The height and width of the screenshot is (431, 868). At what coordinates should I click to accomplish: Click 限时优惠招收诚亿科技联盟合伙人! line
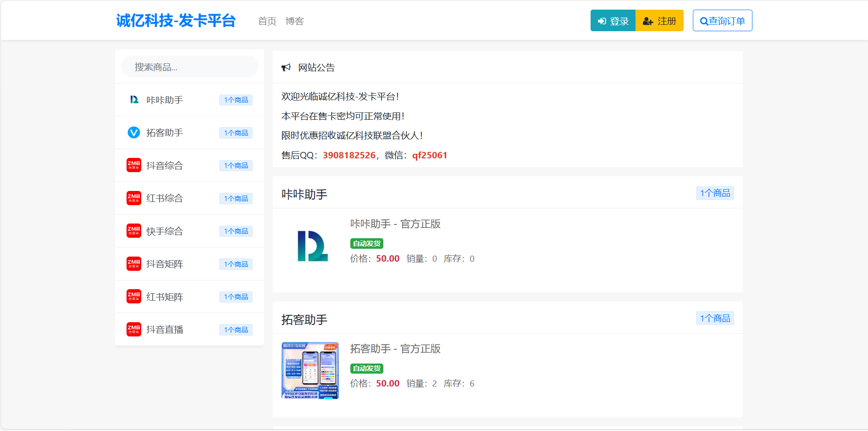point(352,135)
